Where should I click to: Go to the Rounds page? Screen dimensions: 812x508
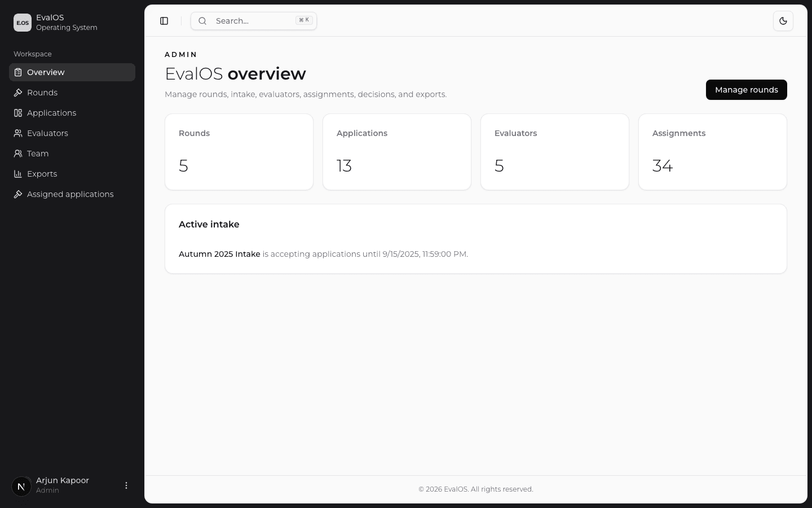tap(72, 93)
